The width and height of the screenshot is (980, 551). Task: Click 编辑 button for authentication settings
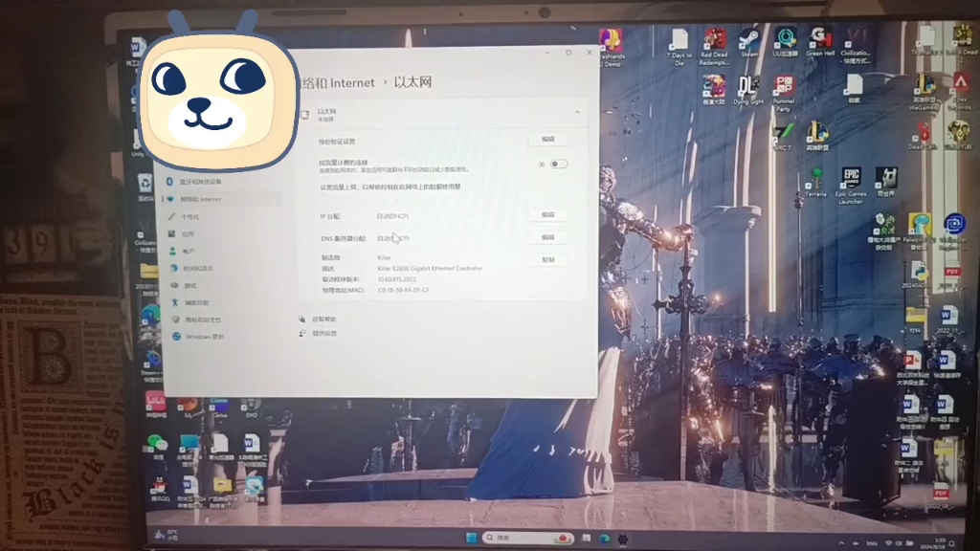click(548, 140)
